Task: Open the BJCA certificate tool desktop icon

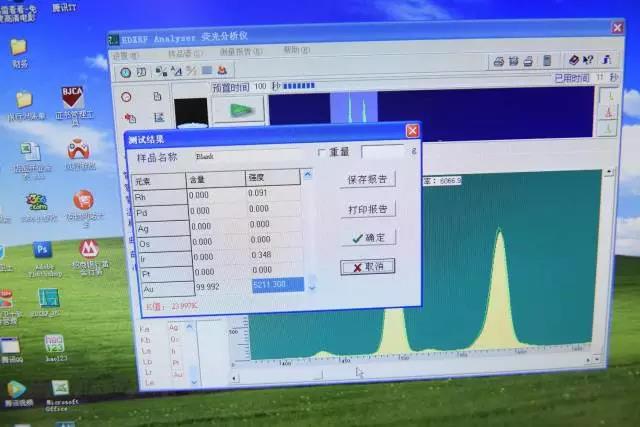Action: (x=72, y=98)
